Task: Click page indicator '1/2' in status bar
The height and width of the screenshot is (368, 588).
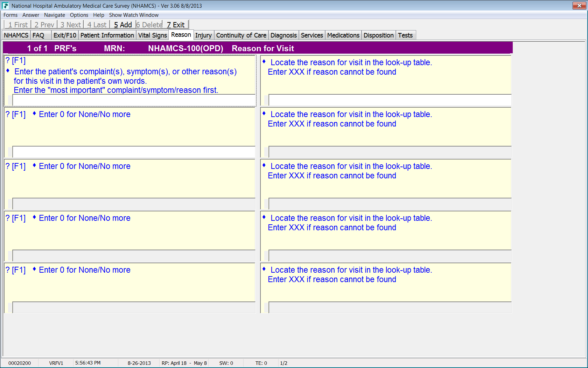Action: pos(284,363)
